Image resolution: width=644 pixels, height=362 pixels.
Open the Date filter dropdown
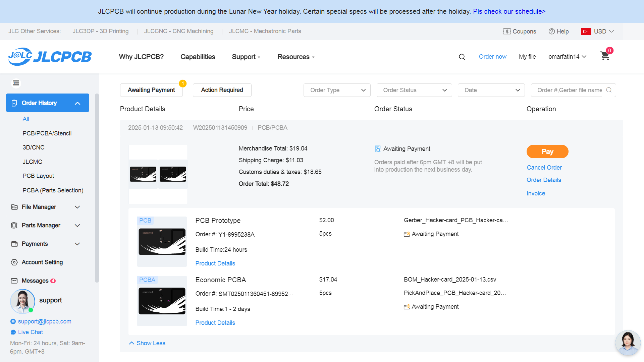[491, 90]
